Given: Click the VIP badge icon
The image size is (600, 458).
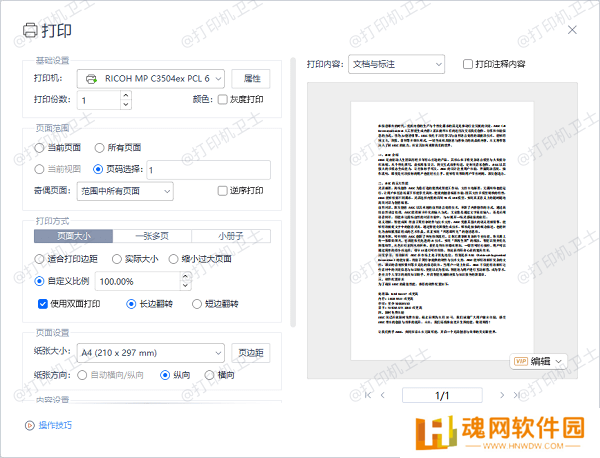Looking at the screenshot, I should coord(521,361).
